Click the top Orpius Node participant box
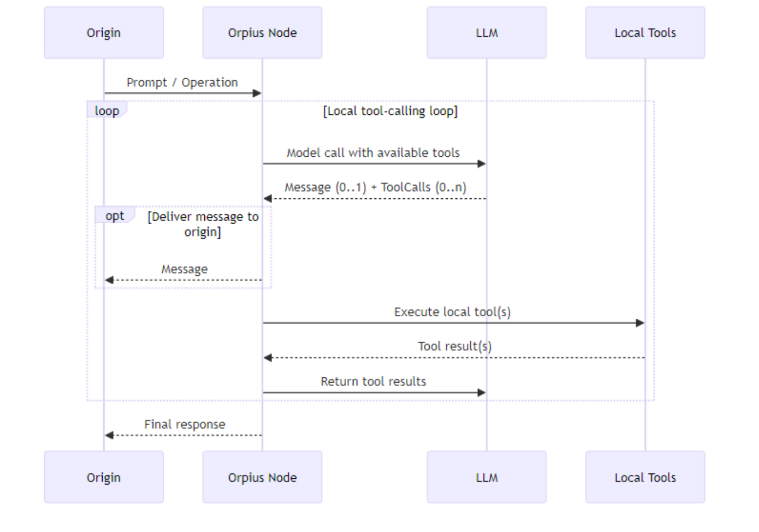The image size is (759, 532). click(262, 33)
